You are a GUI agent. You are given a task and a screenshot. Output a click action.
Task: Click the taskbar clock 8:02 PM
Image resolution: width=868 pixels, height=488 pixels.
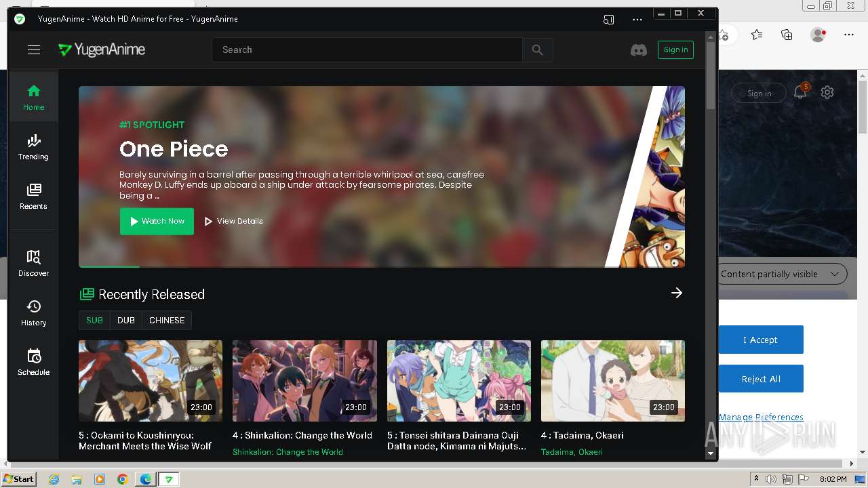point(833,479)
